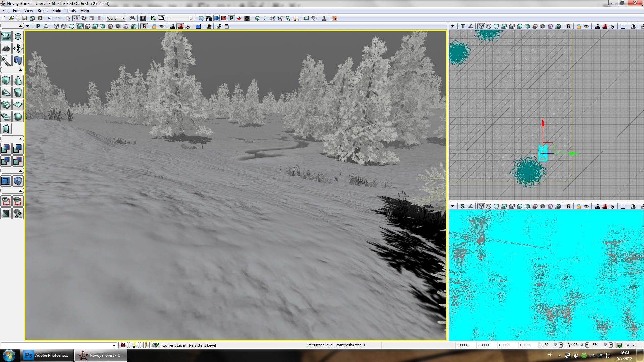Image resolution: width=644 pixels, height=362 pixels.
Task: Click CSG Deintersect button
Action: [18, 161]
